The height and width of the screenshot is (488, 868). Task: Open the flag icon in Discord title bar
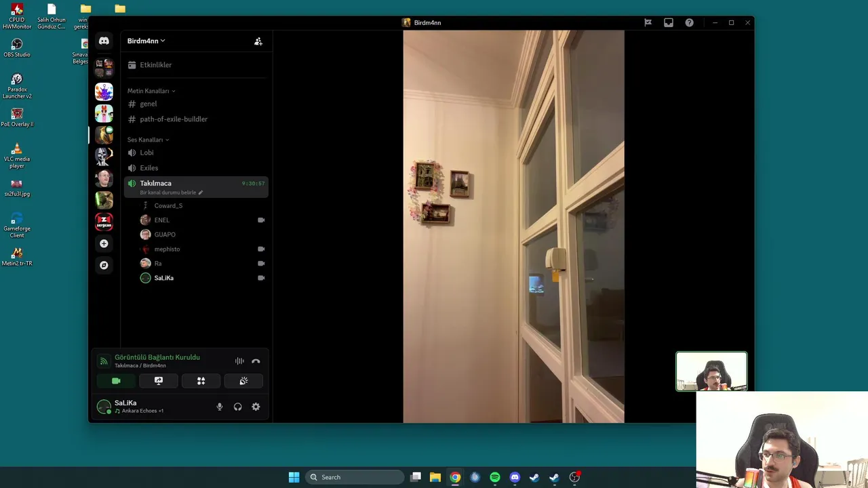point(648,22)
